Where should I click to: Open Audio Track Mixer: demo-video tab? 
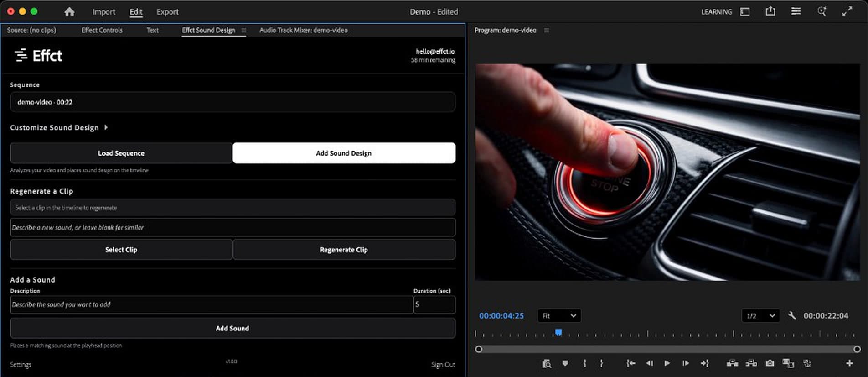[x=304, y=30]
